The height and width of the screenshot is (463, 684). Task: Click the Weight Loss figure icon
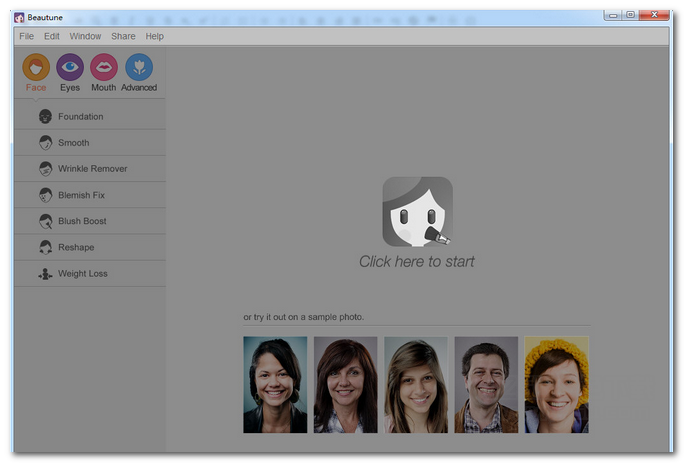45,274
